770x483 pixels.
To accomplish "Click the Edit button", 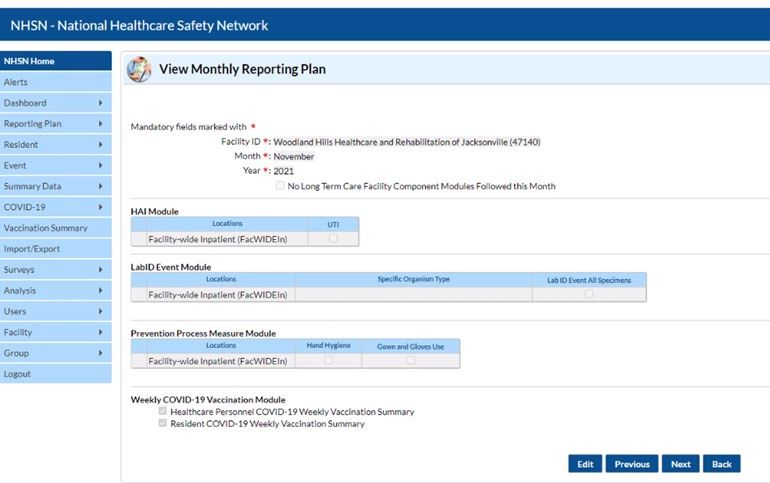I will click(585, 464).
